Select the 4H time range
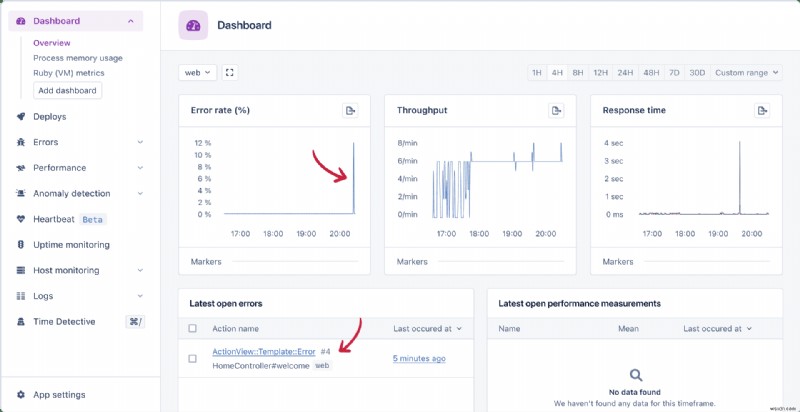 [557, 72]
